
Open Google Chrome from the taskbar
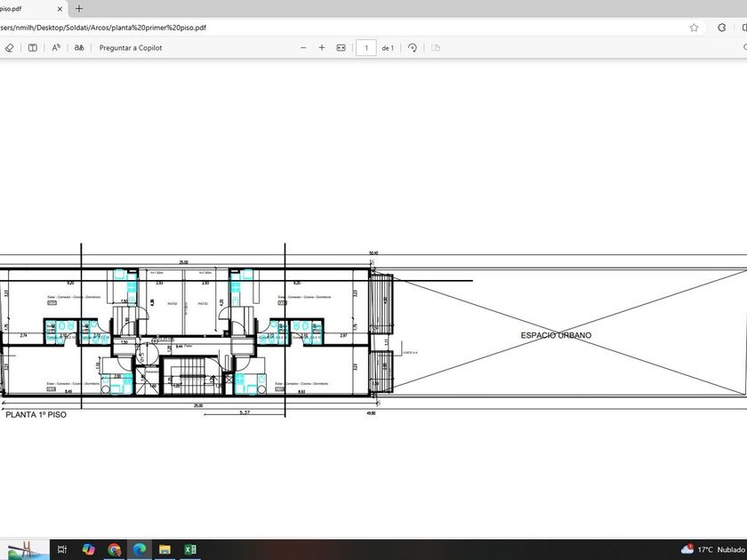point(114,549)
